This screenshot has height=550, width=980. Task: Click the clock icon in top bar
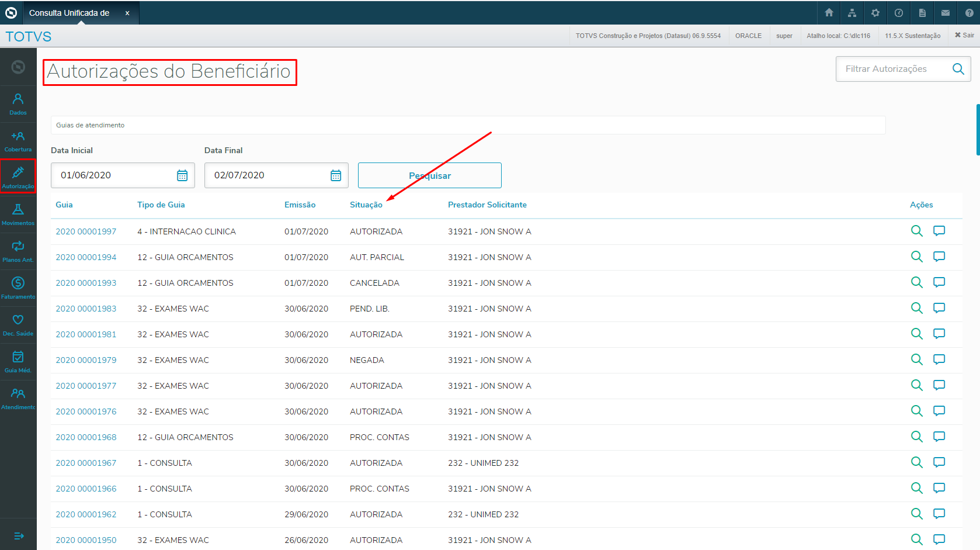click(x=899, y=12)
